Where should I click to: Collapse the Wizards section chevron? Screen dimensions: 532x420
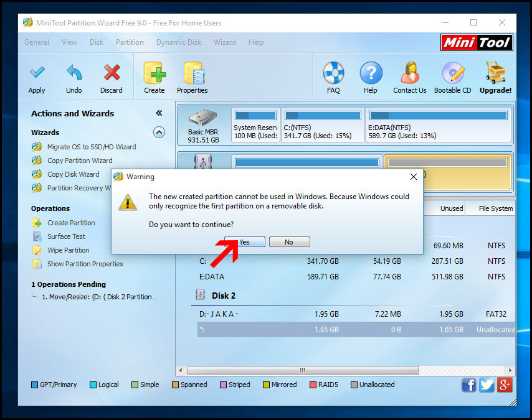(x=159, y=132)
